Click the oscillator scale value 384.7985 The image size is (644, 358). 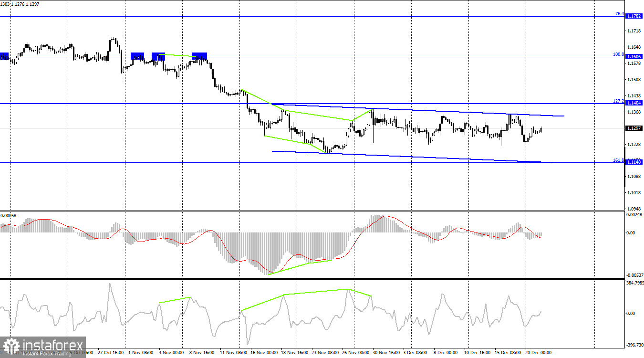point(634,283)
